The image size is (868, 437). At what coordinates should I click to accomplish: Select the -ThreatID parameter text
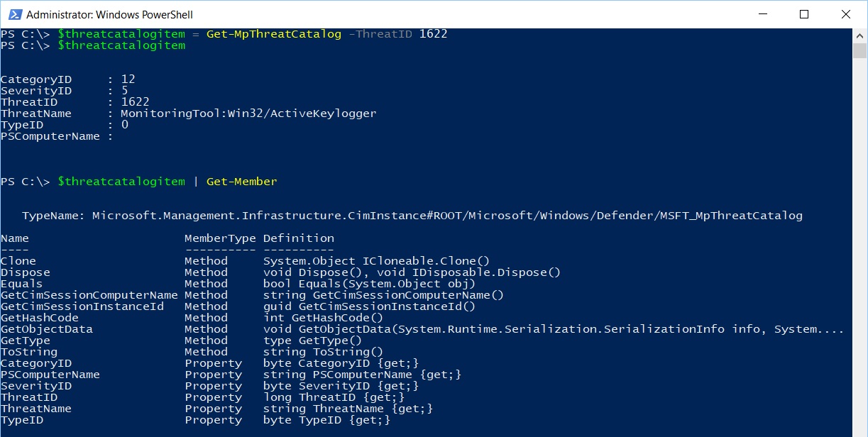pos(380,34)
